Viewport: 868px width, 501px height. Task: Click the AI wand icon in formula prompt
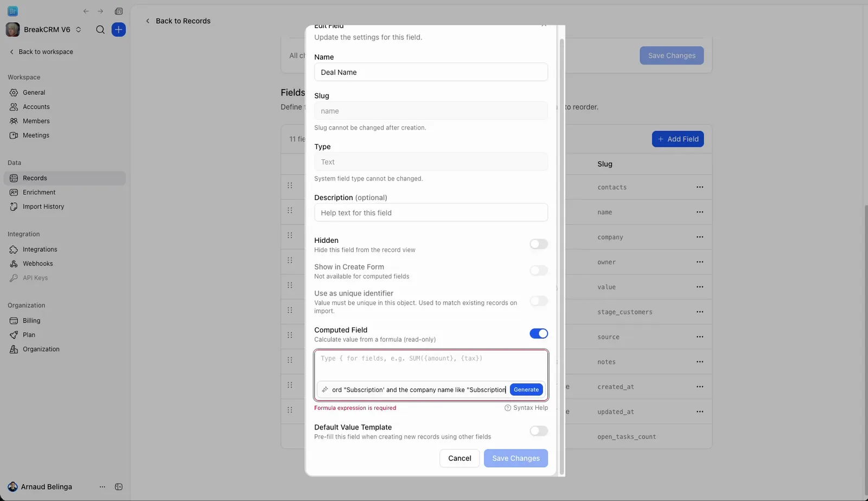325,389
